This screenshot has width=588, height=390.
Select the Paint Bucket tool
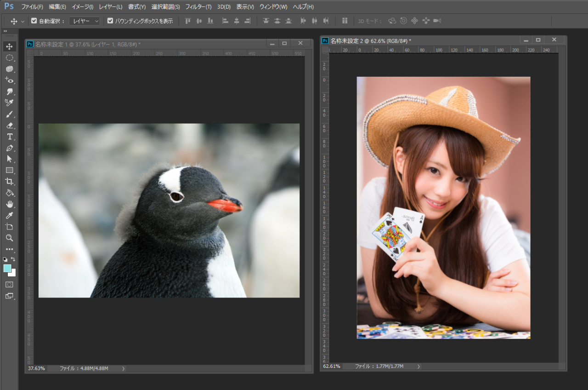coord(10,193)
